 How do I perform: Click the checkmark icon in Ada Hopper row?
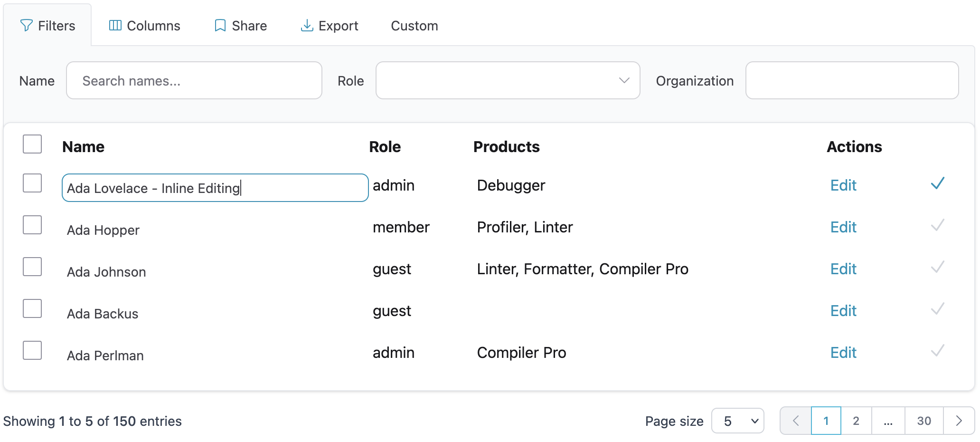tap(938, 225)
